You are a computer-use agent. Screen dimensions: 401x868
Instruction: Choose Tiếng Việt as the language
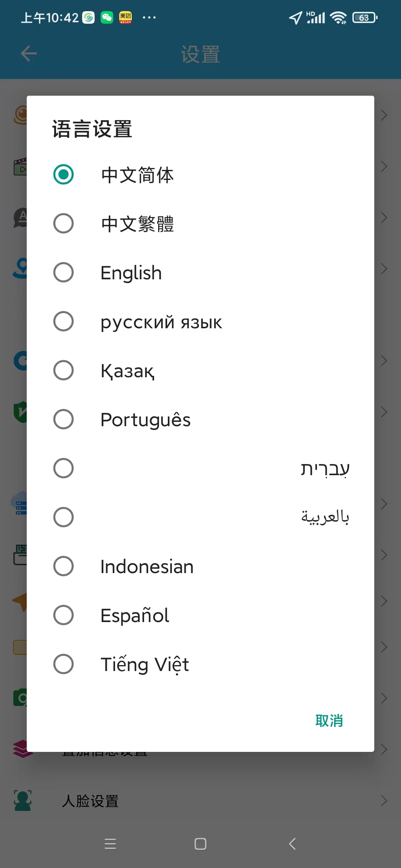tap(63, 664)
